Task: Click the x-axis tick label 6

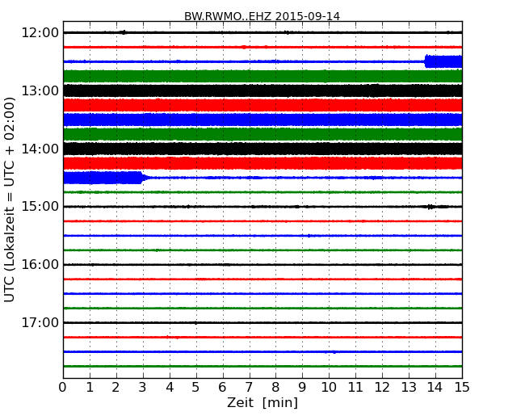Action: 222,388
